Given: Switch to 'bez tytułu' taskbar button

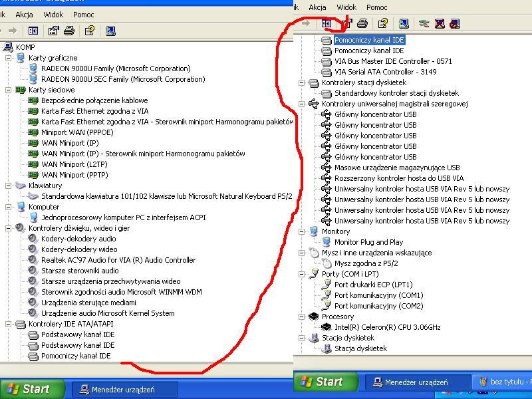Looking at the screenshot, I should click(503, 382).
